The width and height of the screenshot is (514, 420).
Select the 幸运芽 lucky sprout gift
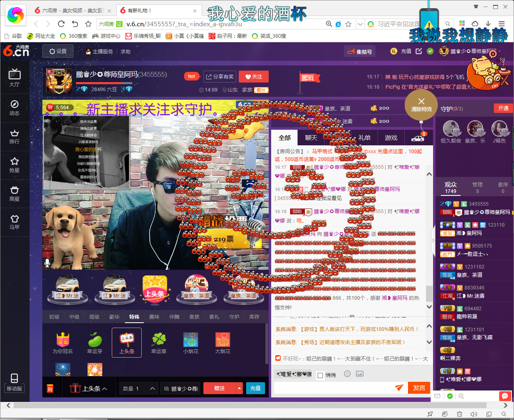click(x=95, y=343)
